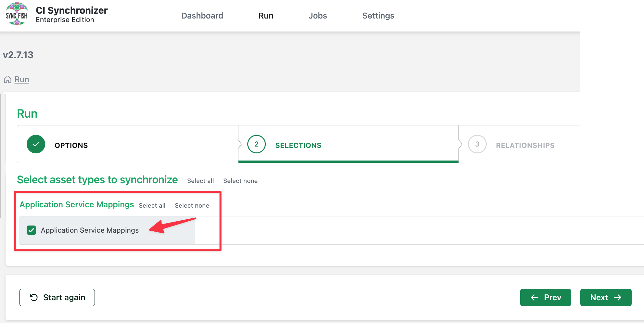Image resolution: width=644 pixels, height=323 pixels.
Task: Click the Application Service Mappings checkbox label
Action: click(x=90, y=230)
